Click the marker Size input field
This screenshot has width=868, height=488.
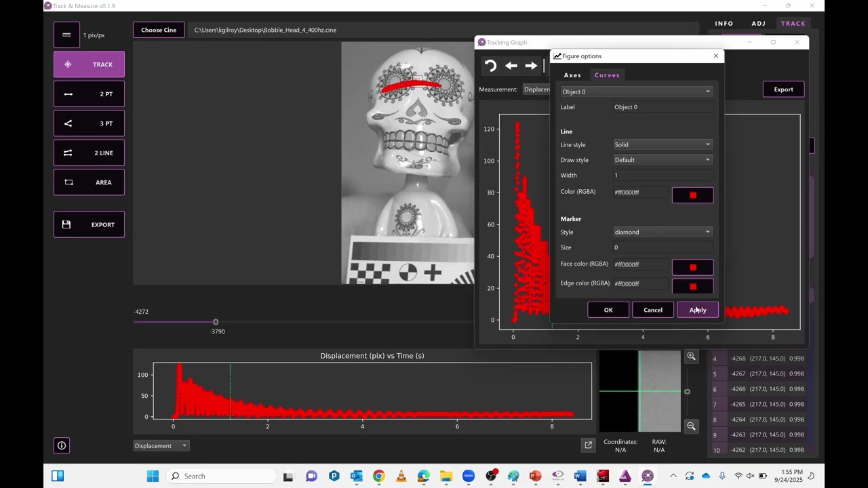point(663,247)
